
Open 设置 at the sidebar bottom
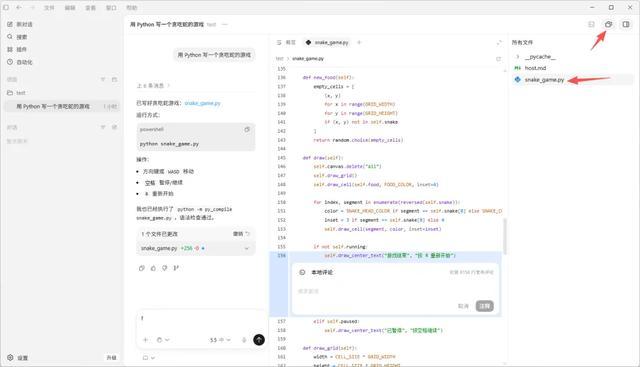click(x=18, y=358)
